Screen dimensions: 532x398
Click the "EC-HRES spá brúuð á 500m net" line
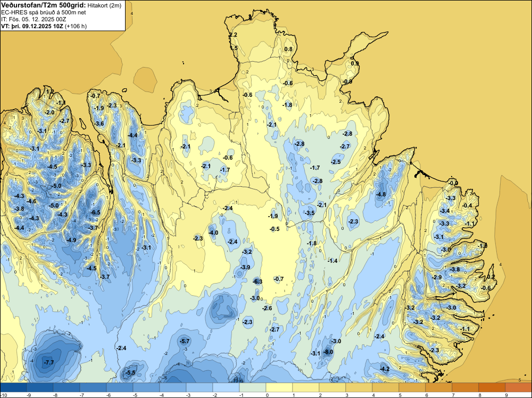point(44,12)
